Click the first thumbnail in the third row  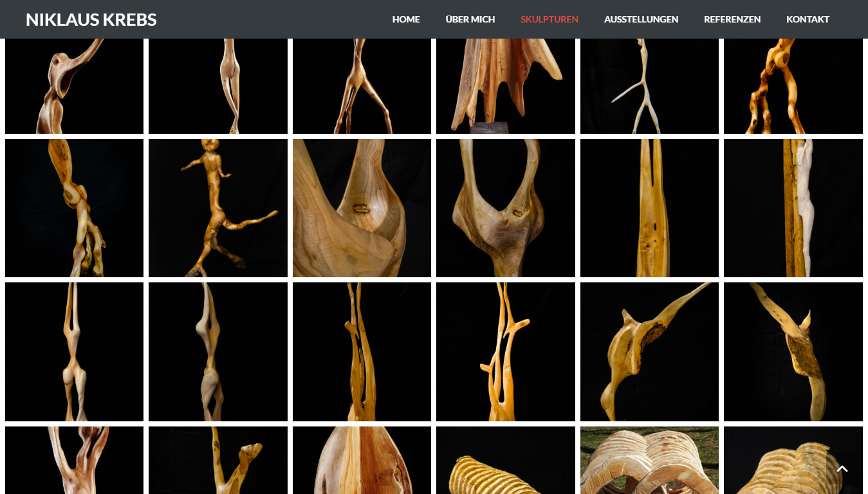coord(74,351)
